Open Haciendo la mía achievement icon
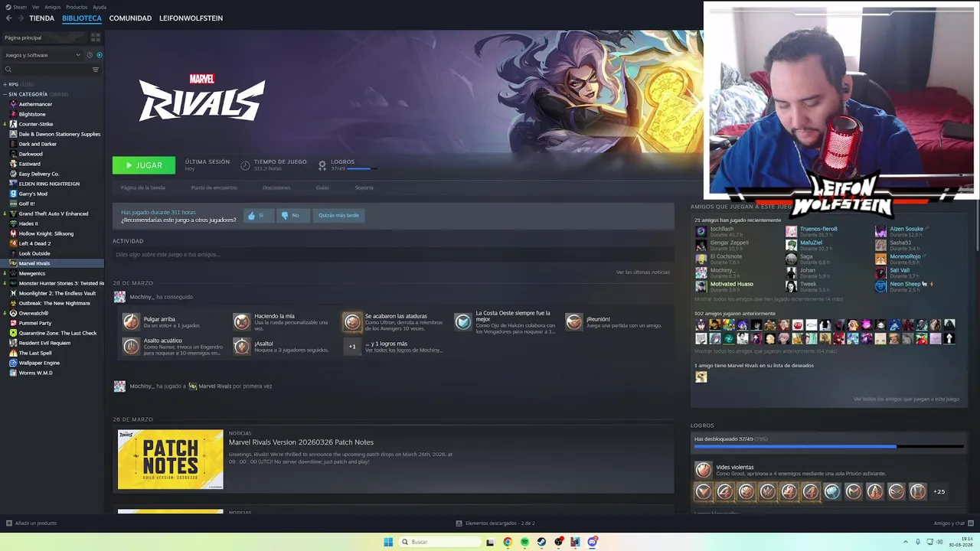Viewport: 980px width, 551px height. pyautogui.click(x=242, y=322)
